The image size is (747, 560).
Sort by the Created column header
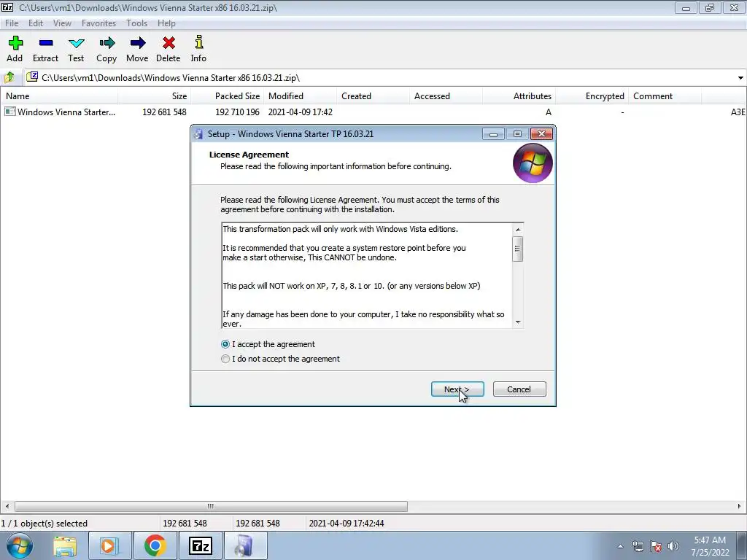[373, 96]
